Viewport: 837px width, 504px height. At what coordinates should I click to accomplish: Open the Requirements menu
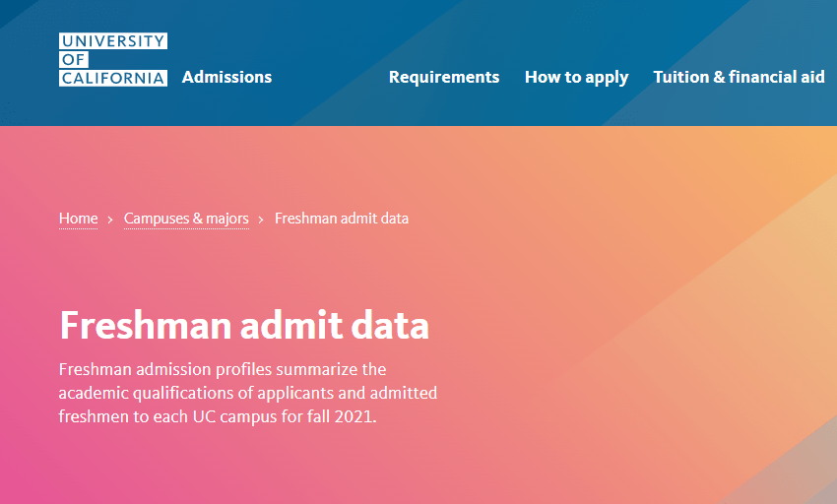pos(444,78)
